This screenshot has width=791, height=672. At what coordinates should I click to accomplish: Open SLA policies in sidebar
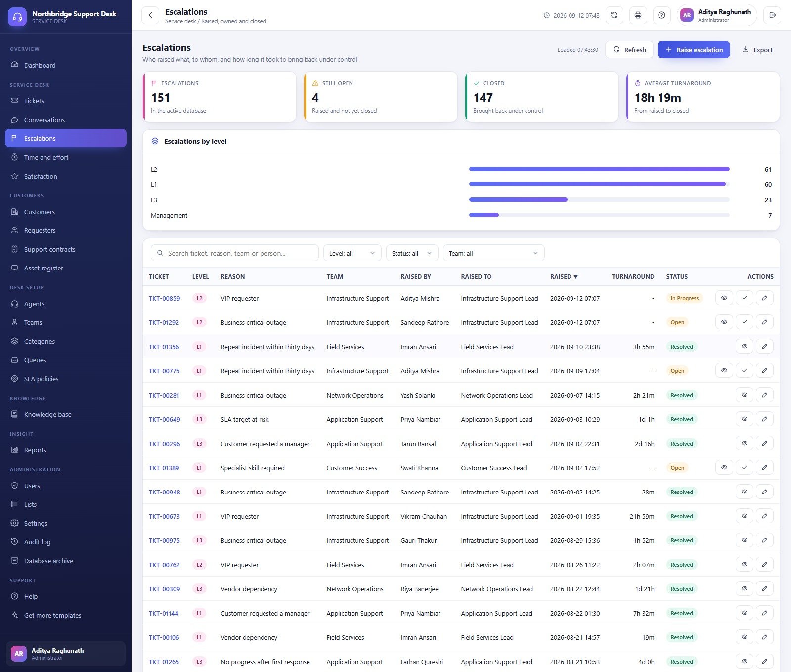tap(66, 379)
